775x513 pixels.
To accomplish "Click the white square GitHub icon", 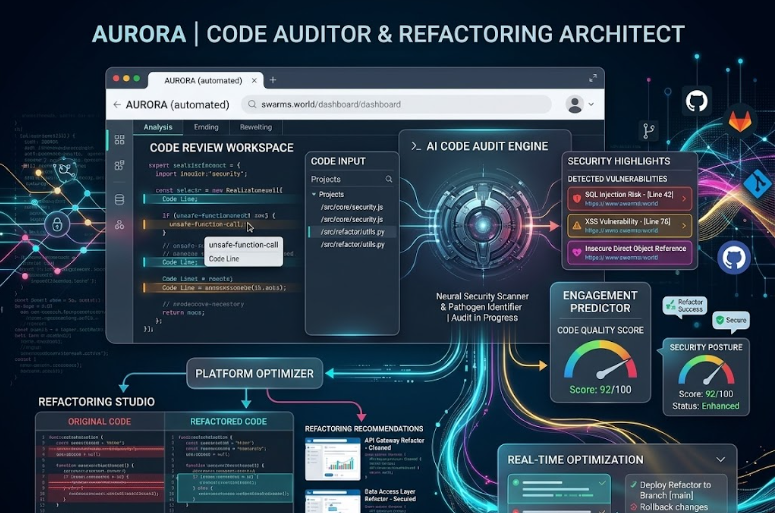I will [x=696, y=101].
